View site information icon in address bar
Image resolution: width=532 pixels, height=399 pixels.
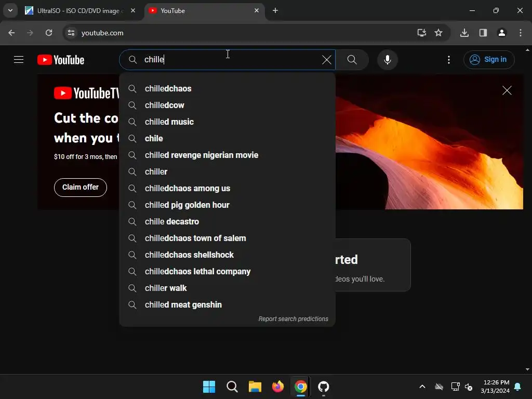pyautogui.click(x=71, y=33)
